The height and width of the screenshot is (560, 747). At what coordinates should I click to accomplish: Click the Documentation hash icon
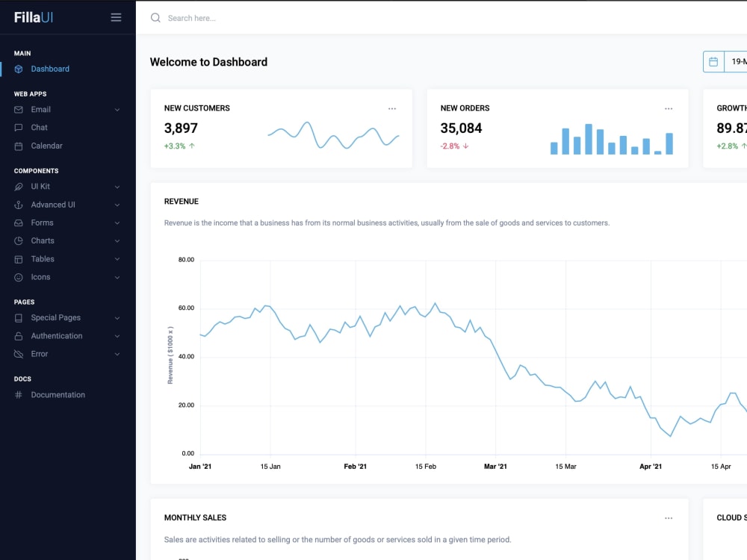click(19, 395)
